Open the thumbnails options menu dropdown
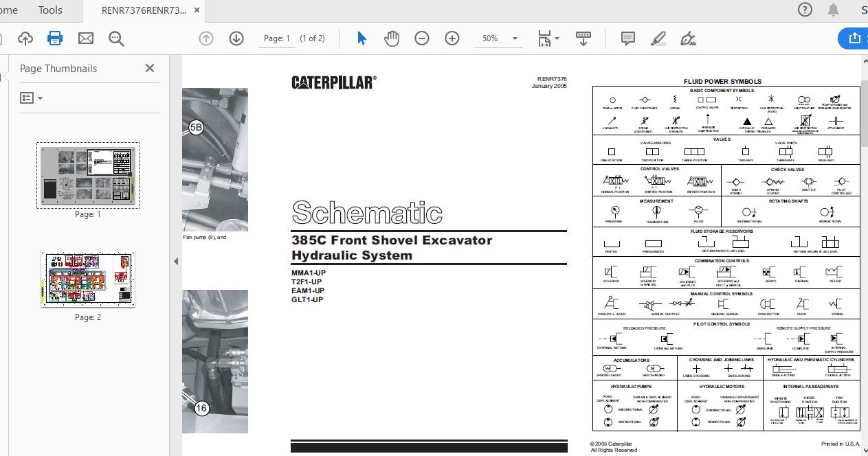This screenshot has height=456, width=868. (x=32, y=98)
